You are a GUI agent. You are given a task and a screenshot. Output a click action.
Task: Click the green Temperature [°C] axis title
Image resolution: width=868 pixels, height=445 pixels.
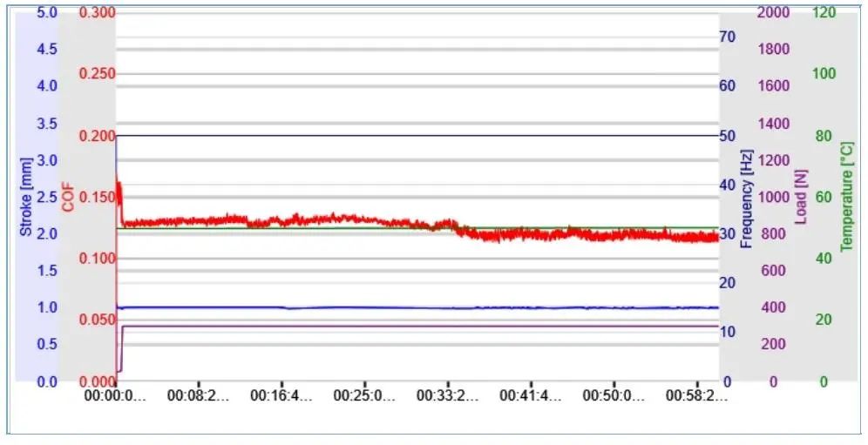847,197
